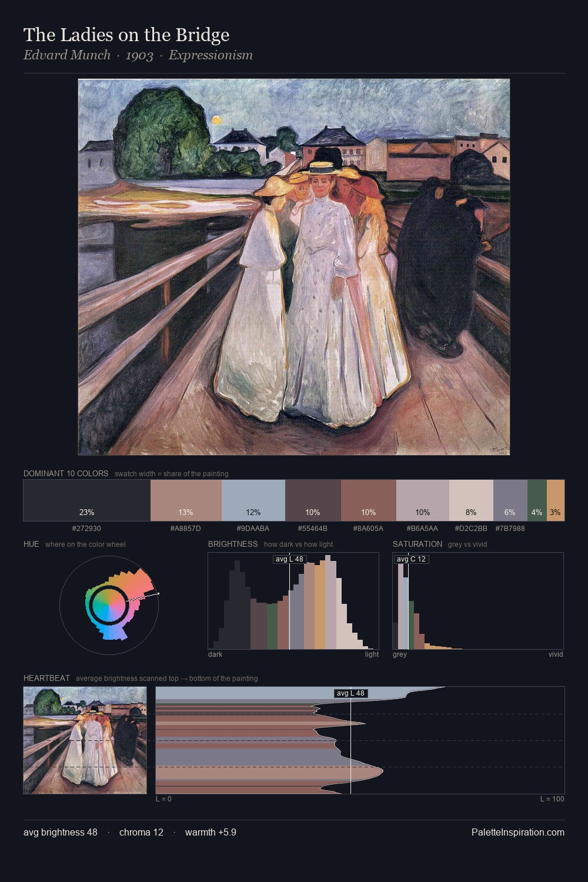The width and height of the screenshot is (588, 882).
Task: Select the 4% green swatch
Action: coord(537,500)
